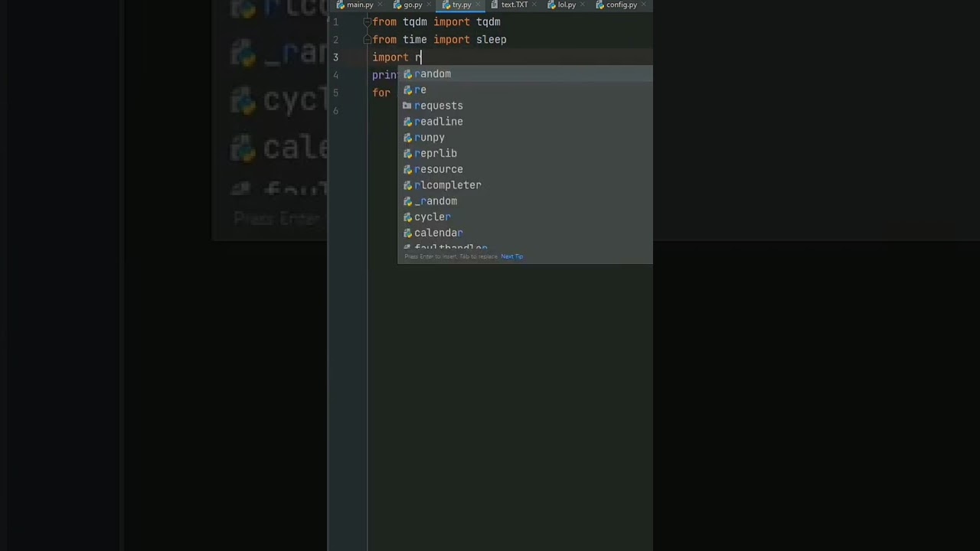This screenshot has width=980, height=551.
Task: Choose the readline suggestion icon
Action: point(407,122)
